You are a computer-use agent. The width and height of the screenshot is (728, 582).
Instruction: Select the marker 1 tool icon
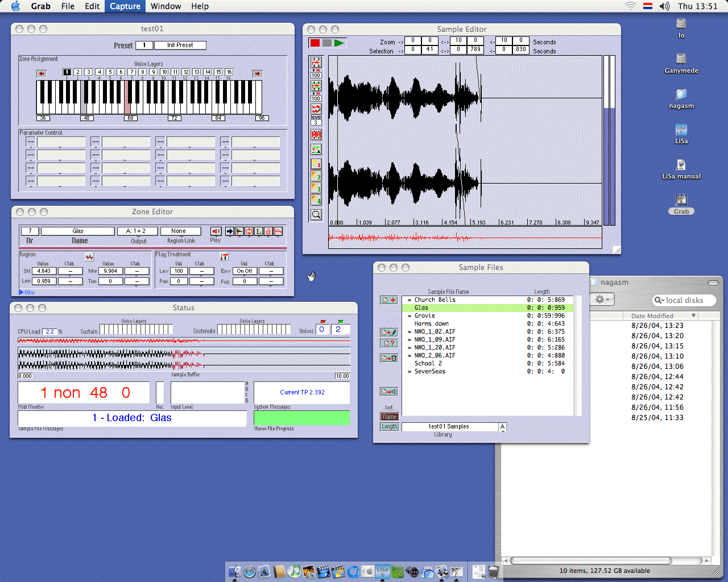tap(316, 164)
